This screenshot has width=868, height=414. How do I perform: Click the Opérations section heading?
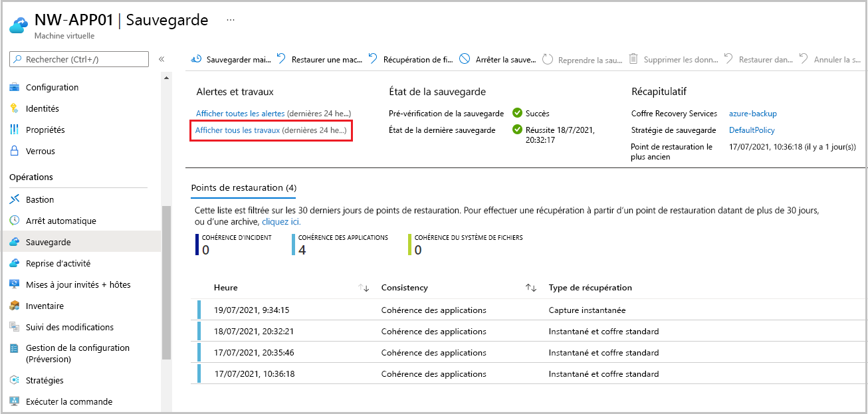[x=31, y=177]
